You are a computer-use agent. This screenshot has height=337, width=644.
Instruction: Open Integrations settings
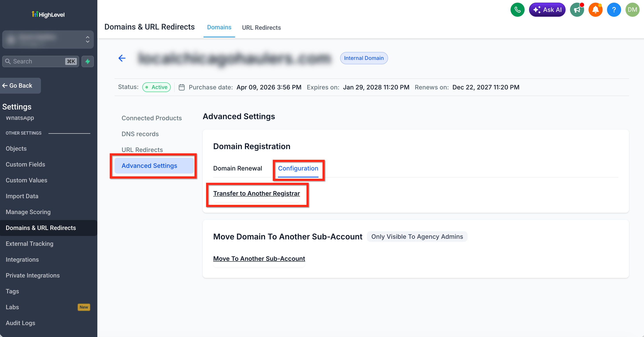click(x=22, y=259)
